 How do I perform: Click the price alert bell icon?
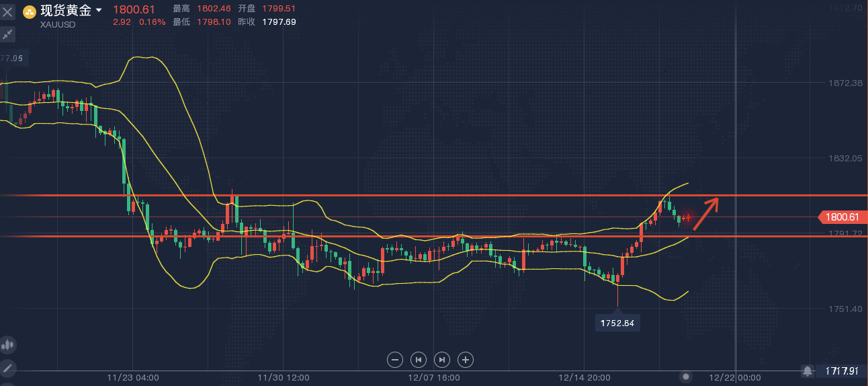point(808,371)
